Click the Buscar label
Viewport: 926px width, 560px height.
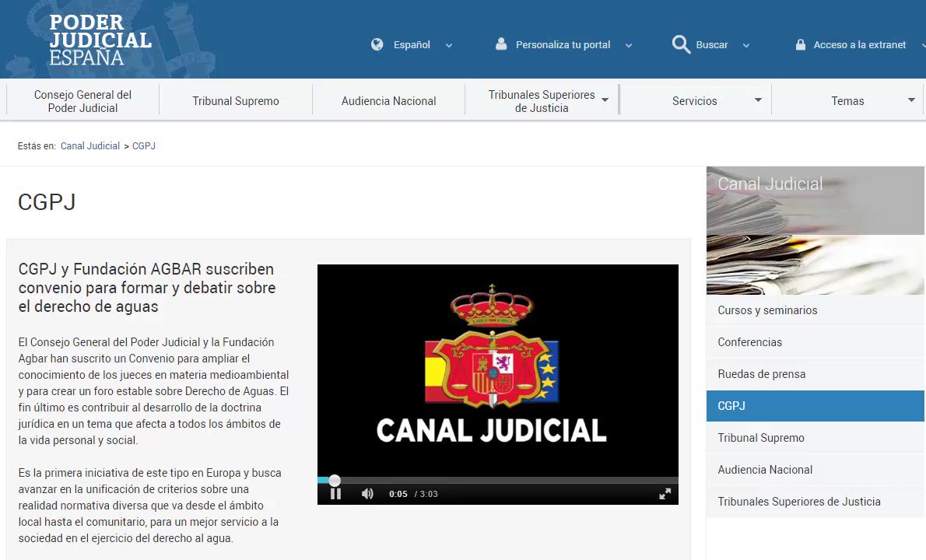pyautogui.click(x=712, y=45)
